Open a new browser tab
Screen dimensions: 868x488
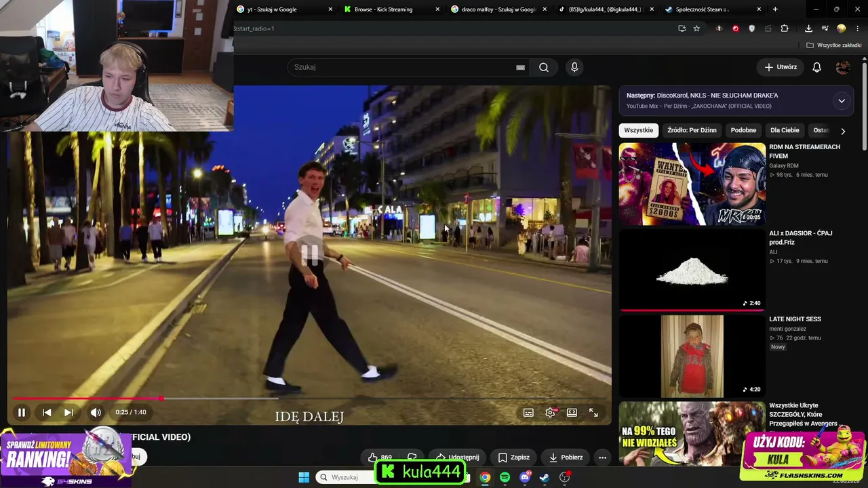(775, 9)
